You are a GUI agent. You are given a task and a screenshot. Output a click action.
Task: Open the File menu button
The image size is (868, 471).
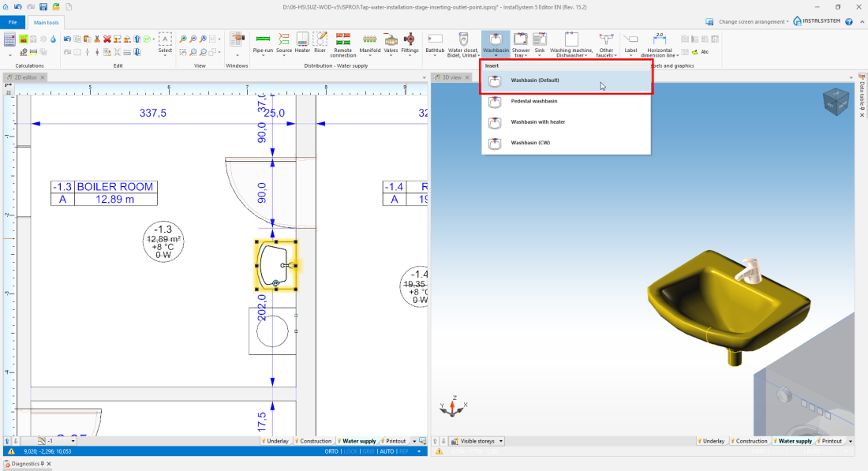tap(13, 22)
